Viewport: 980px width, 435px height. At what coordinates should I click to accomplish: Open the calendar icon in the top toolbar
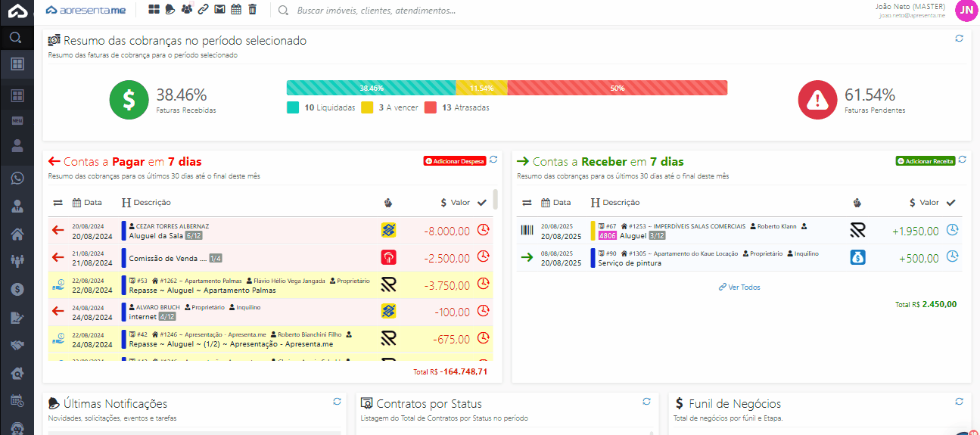click(236, 10)
